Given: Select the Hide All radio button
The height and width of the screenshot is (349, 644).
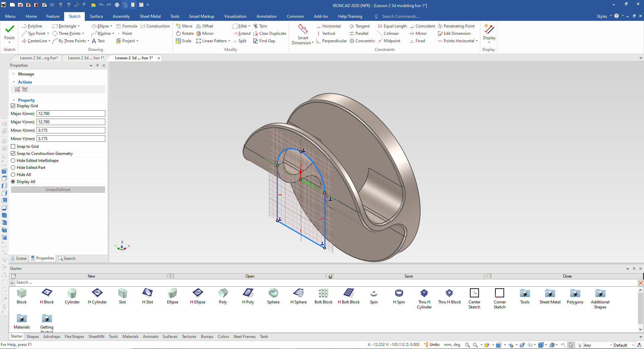Looking at the screenshot, I should pos(13,175).
